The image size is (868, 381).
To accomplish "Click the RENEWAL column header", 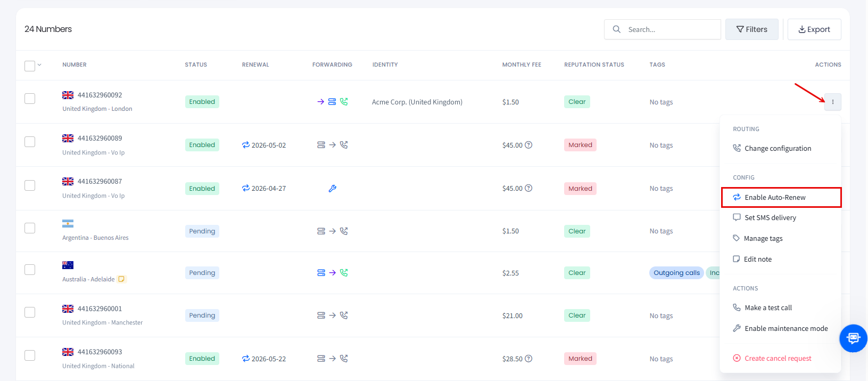I will [x=255, y=64].
